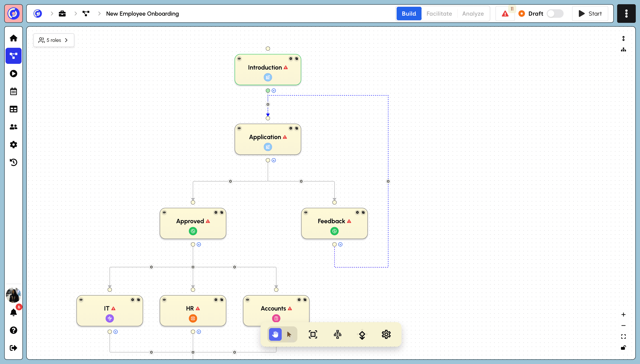Click the Approved node's green role badge
This screenshot has height=364, width=640.
193,231
